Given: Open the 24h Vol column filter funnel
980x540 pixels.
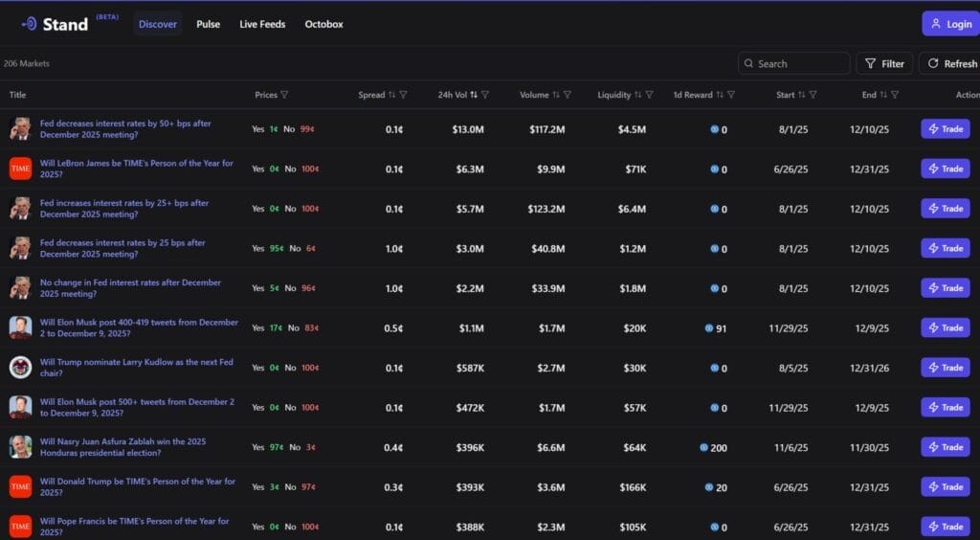Looking at the screenshot, I should coord(485,95).
